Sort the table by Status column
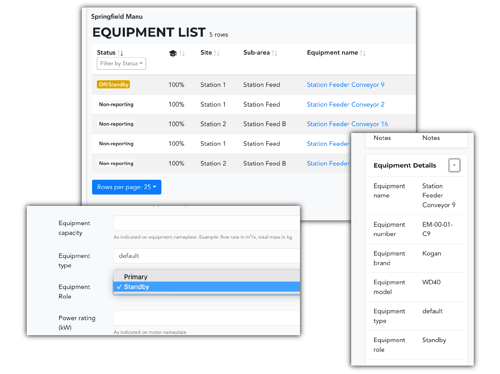 tap(120, 53)
